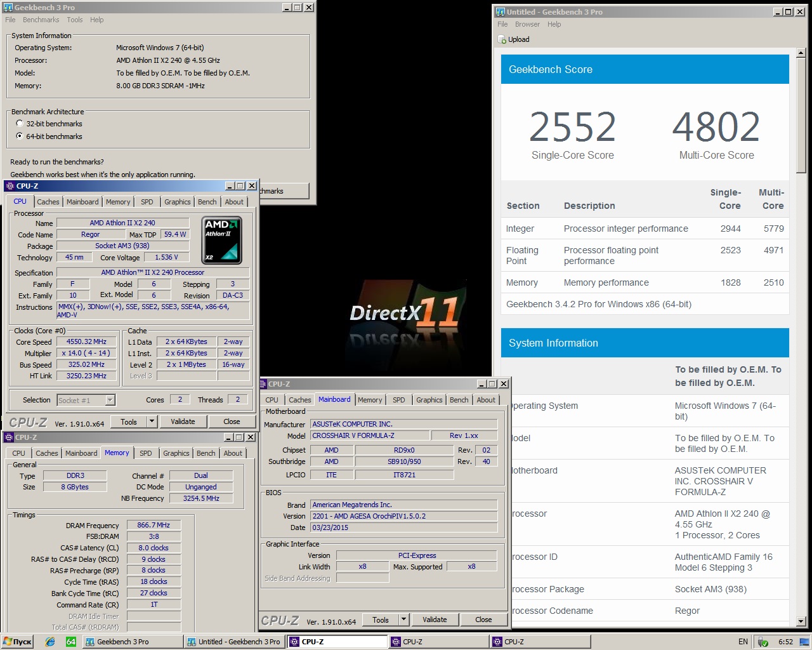Select Memory tab in Mainboard window
Image resolution: width=812 pixels, height=650 pixels.
370,400
